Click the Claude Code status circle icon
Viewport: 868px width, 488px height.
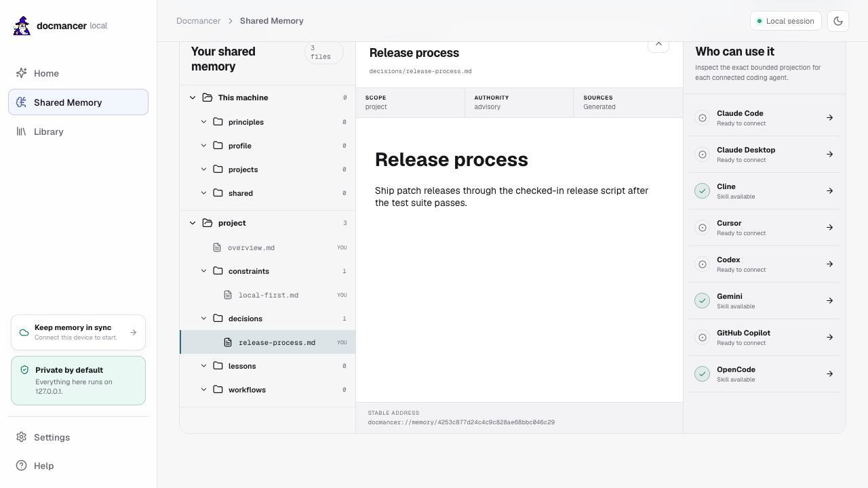click(x=703, y=118)
